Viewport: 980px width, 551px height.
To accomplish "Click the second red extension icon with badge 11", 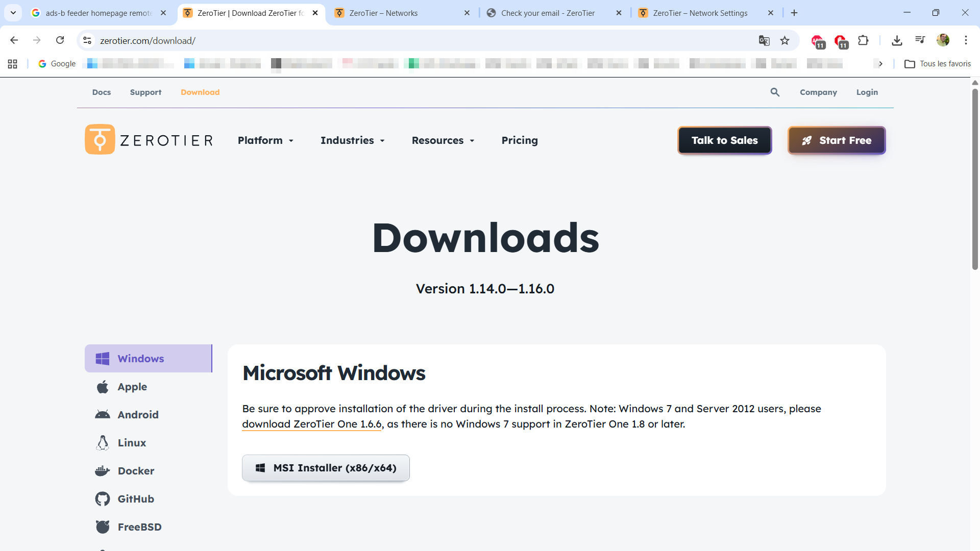I will click(841, 41).
